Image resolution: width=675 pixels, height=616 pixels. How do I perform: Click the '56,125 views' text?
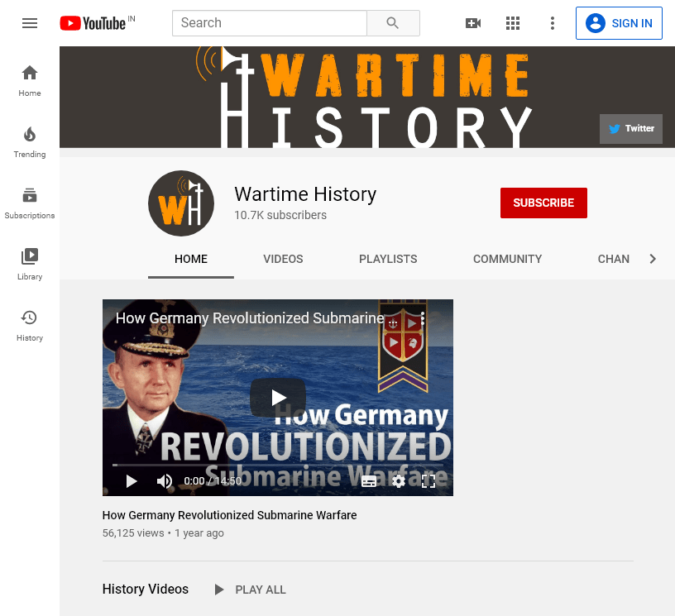click(x=133, y=533)
